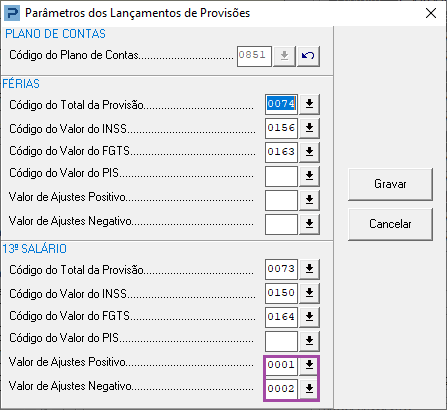Click the undo arrow beside Plano de Contas code
The width and height of the screenshot is (447, 410).
pyautogui.click(x=308, y=56)
